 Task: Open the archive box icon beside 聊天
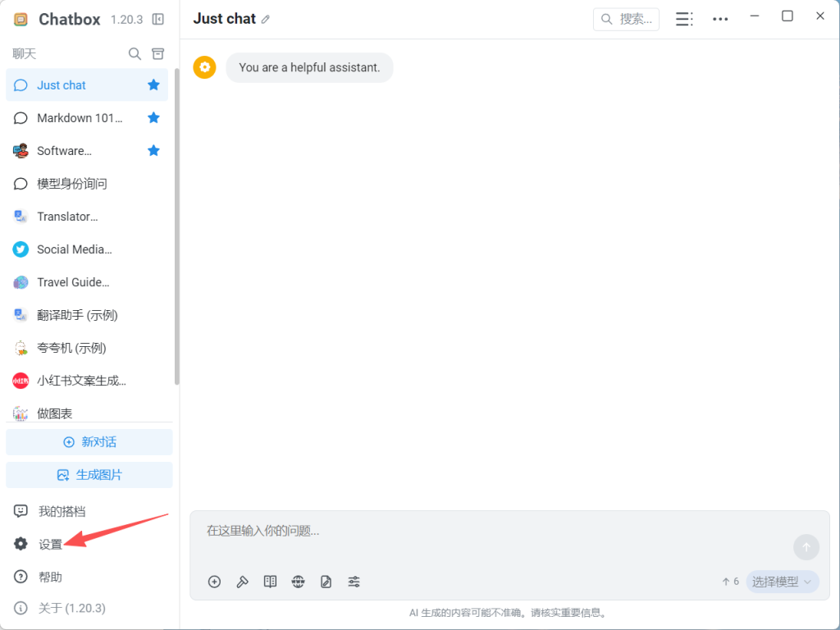click(158, 53)
